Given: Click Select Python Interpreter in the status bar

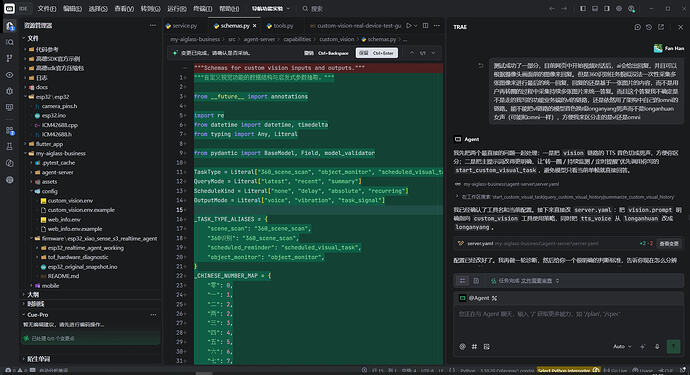Looking at the screenshot, I should 568,370.
